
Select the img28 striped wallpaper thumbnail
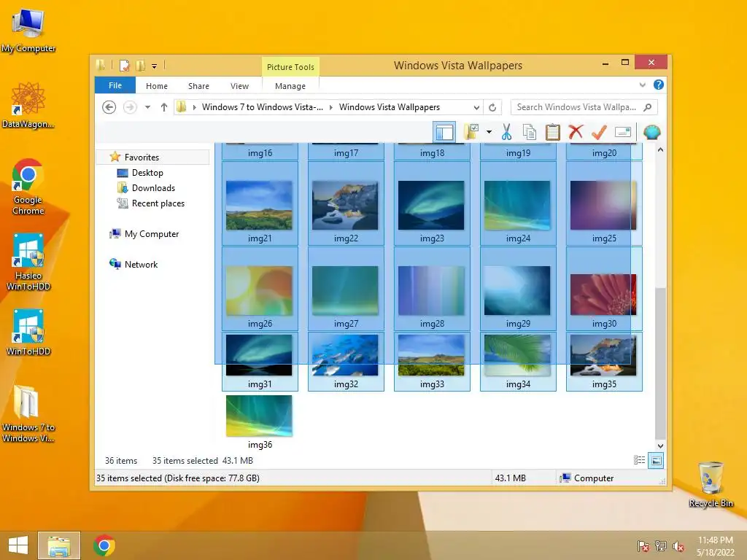coord(431,290)
